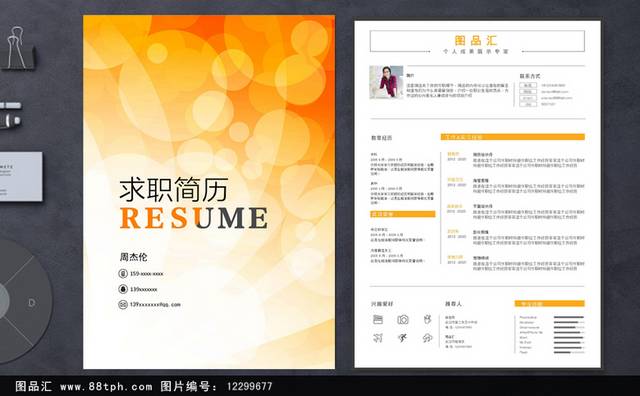Click the name 周杰伦 on the cover
Image resolution: width=640 pixels, height=396 pixels.
(x=133, y=257)
